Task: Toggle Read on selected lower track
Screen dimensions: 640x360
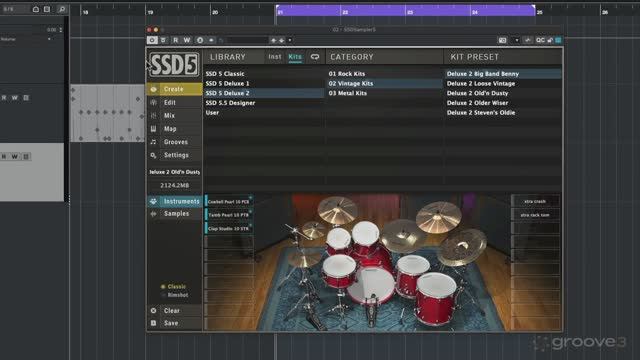Action: (4, 157)
